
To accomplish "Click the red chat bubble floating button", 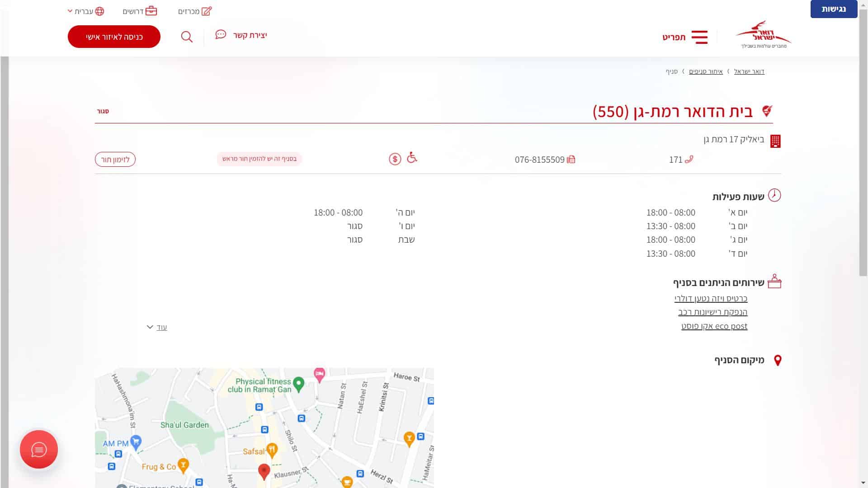I will click(39, 449).
